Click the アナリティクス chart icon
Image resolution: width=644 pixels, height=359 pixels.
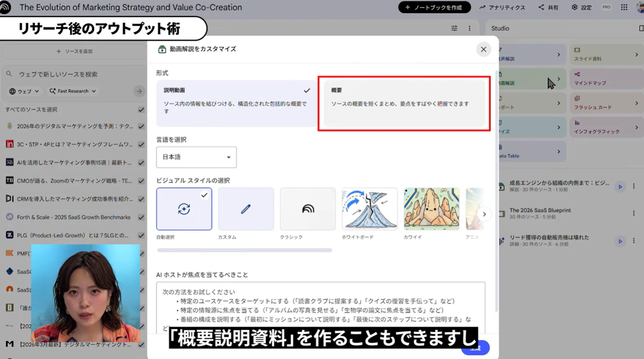point(483,7)
